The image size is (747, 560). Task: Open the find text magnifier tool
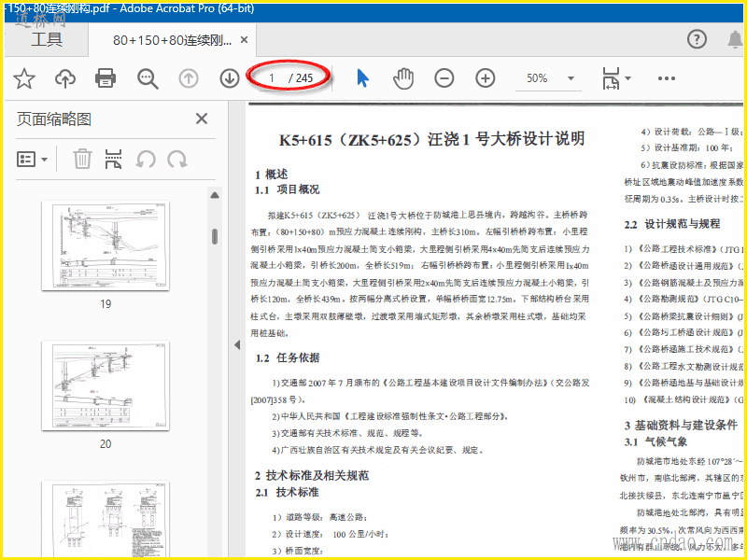click(148, 78)
